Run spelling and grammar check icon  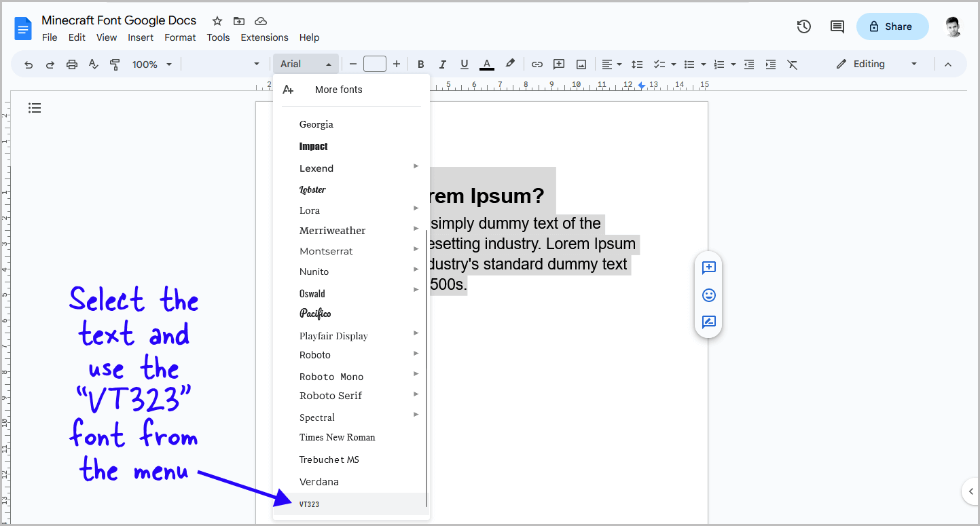click(x=94, y=64)
